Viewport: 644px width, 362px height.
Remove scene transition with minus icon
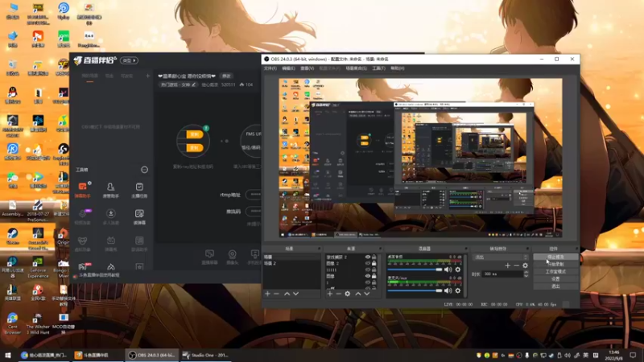coord(516,265)
